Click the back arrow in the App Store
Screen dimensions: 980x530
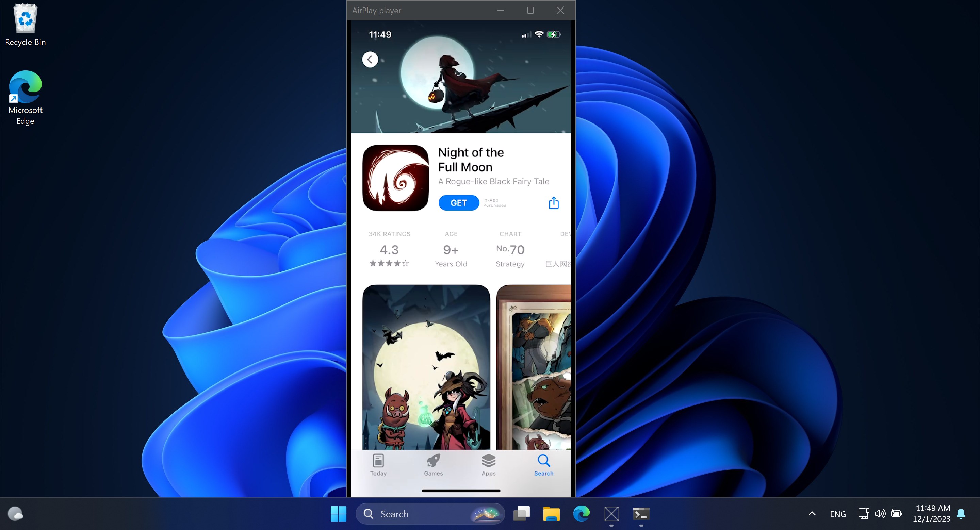(370, 59)
